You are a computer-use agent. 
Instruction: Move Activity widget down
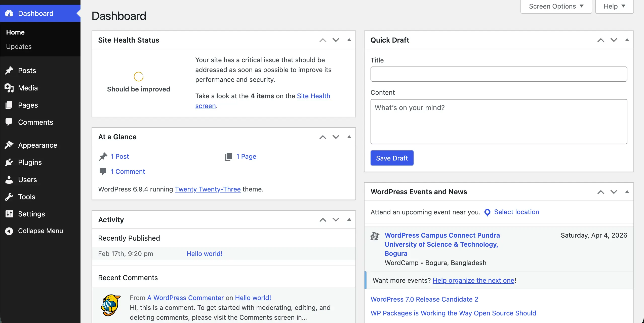(336, 220)
